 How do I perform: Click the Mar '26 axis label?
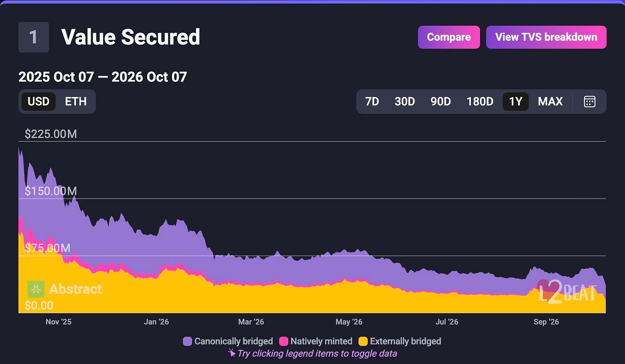[251, 322]
